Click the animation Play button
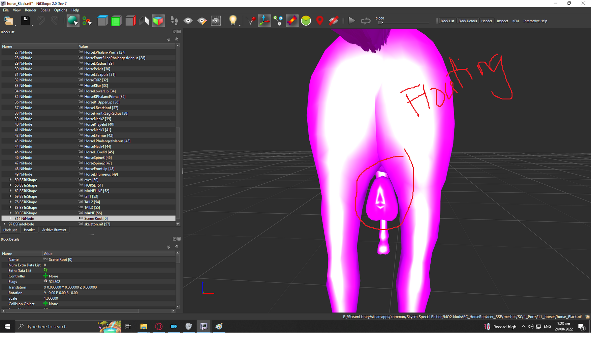 click(x=351, y=21)
